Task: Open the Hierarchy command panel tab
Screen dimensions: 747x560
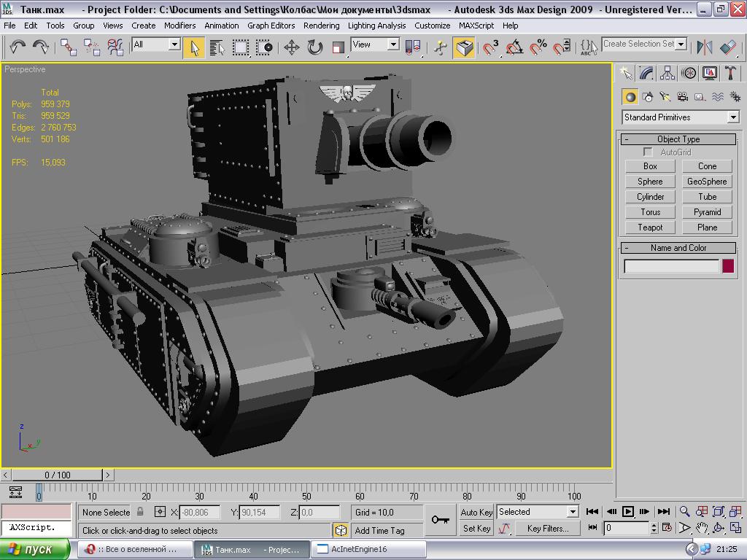Action: (x=667, y=73)
